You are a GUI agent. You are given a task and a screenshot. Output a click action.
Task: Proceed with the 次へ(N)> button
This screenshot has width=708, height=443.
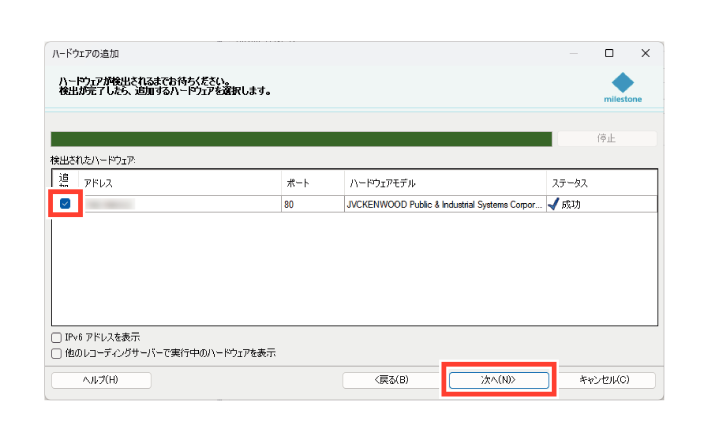[x=498, y=380]
